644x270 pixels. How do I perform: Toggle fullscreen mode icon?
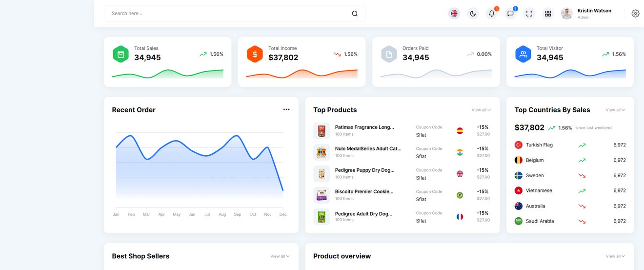[x=529, y=14]
